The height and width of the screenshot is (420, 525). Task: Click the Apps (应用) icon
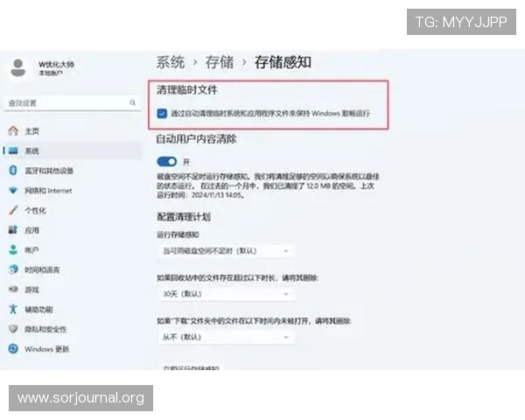click(13, 230)
